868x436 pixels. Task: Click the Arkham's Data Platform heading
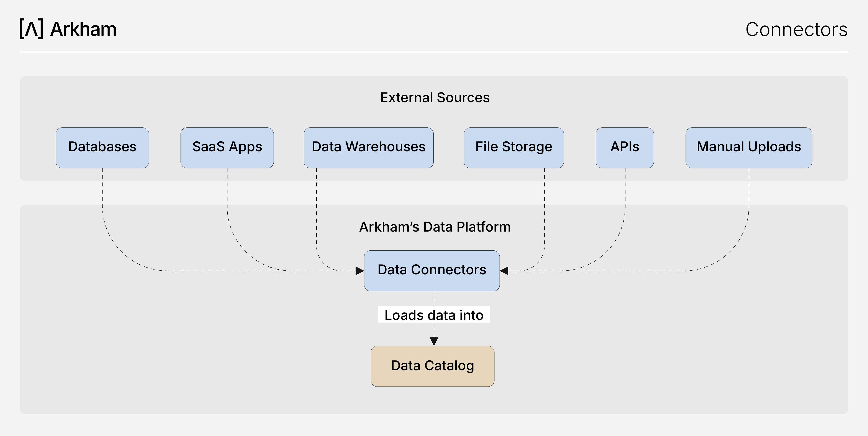pyautogui.click(x=435, y=227)
